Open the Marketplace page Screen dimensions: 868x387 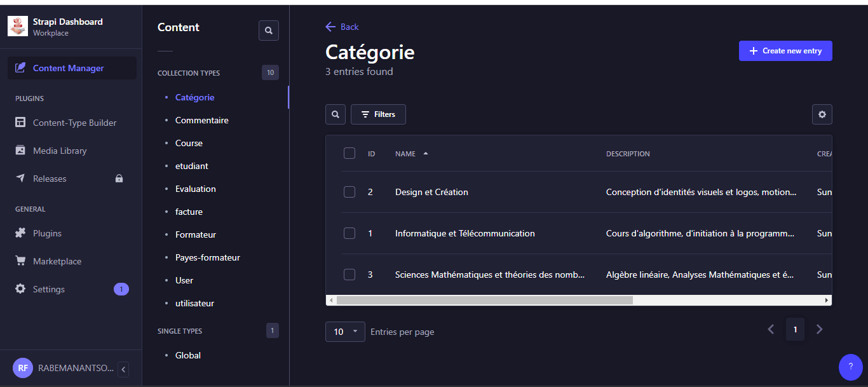[57, 261]
